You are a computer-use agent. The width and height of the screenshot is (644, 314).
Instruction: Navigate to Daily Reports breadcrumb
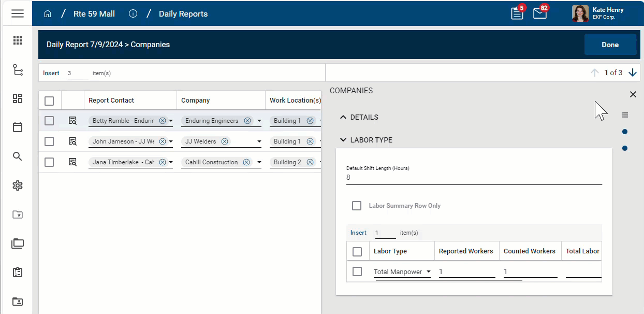[183, 14]
